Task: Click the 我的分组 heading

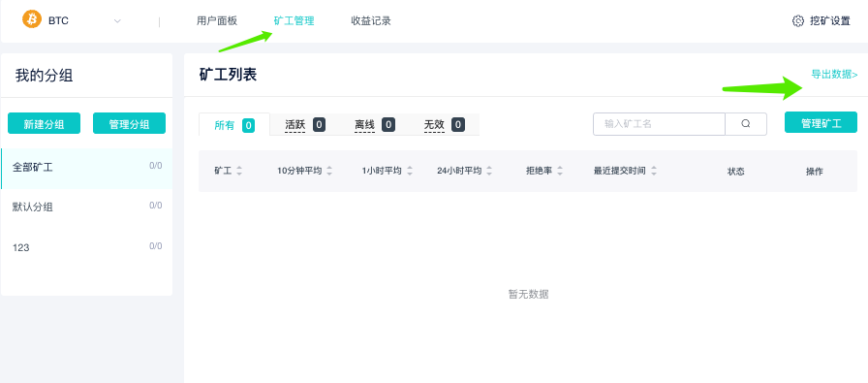Action: [x=45, y=76]
